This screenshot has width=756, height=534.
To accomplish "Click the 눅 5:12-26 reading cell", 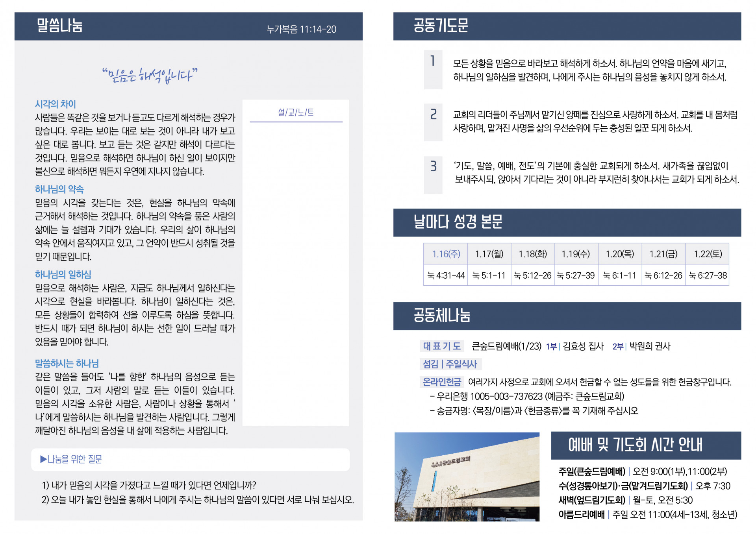I will (533, 275).
